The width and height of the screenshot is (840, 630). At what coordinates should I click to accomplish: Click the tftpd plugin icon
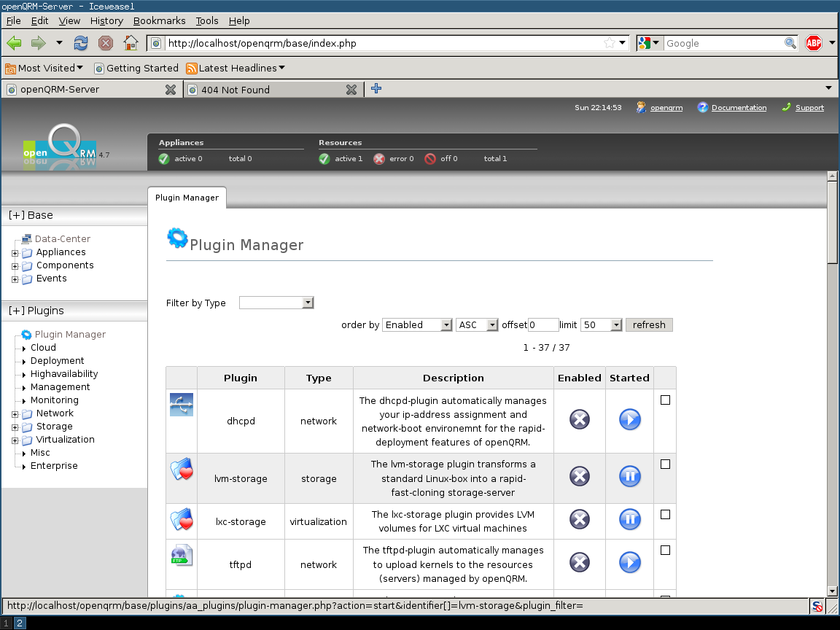click(x=182, y=555)
